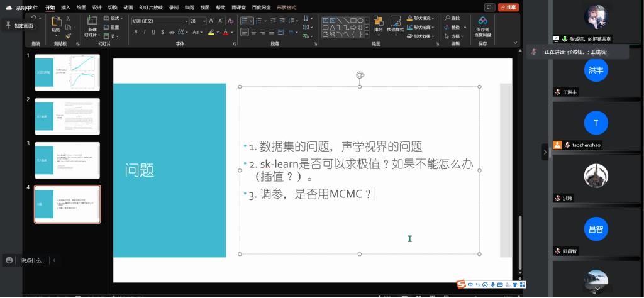Toggle Italic text formatting

pos(144,31)
